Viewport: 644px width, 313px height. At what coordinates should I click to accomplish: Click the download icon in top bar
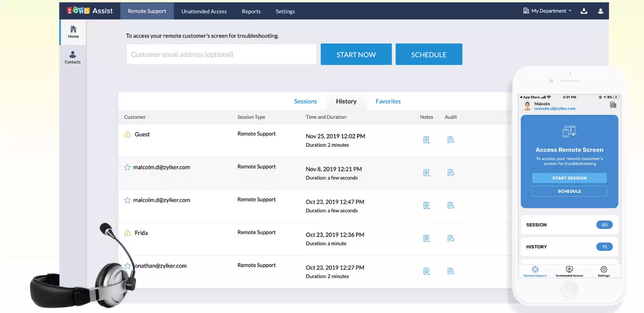click(x=584, y=11)
